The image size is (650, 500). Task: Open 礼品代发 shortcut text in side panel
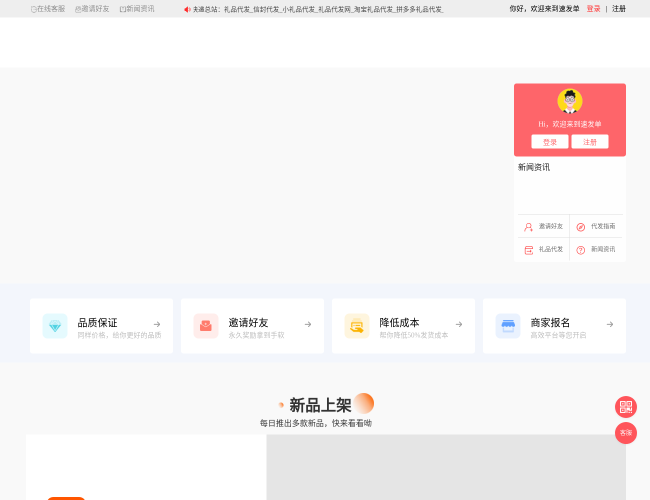[x=551, y=249]
